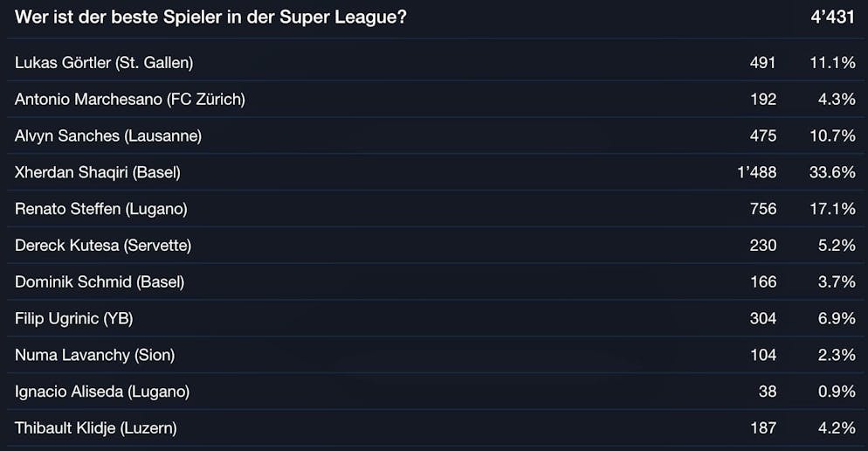Click Filip Ugrinic (YB) row

pyautogui.click(x=74, y=318)
